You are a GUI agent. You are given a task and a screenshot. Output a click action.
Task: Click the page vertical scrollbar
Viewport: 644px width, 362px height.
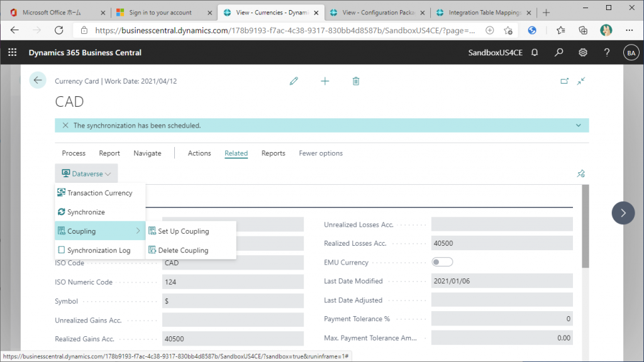586,226
